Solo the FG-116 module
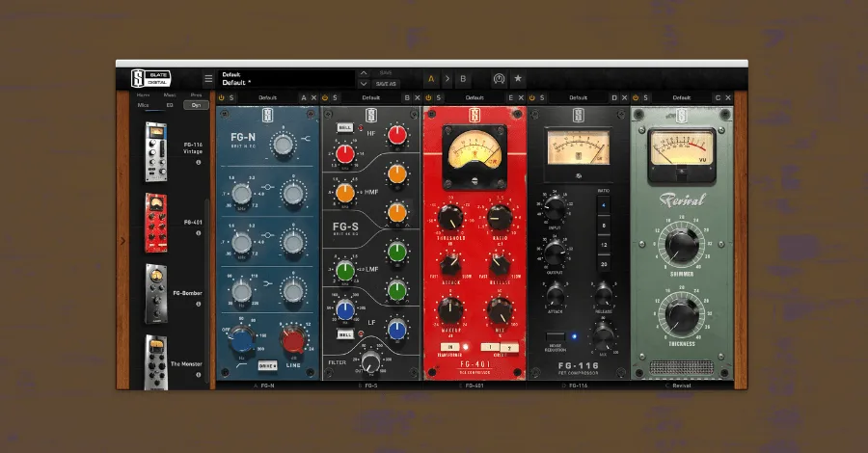 point(542,98)
